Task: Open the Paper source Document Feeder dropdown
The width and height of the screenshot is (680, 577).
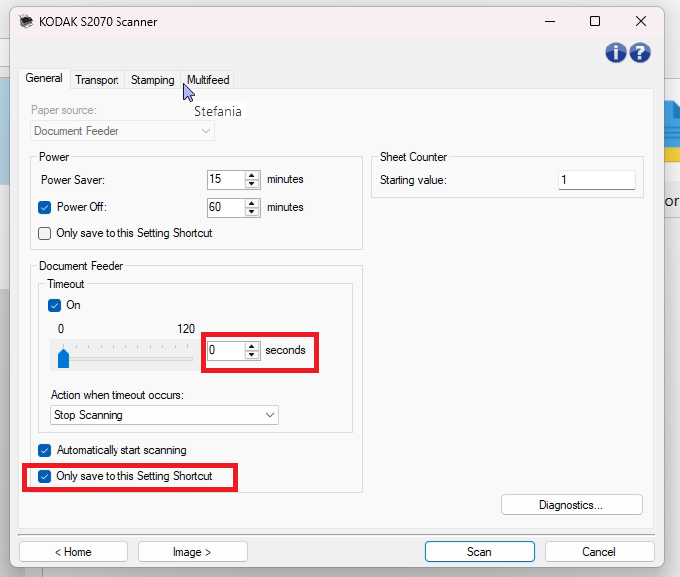Action: coord(122,131)
